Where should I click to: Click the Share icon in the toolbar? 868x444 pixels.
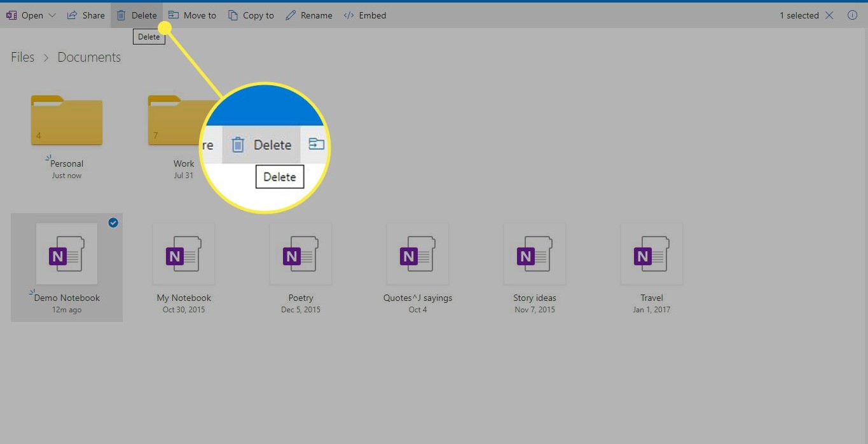pos(72,15)
